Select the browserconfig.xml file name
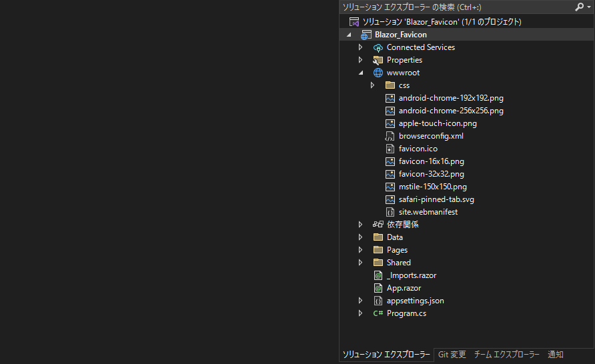This screenshot has height=364, width=595. point(431,136)
